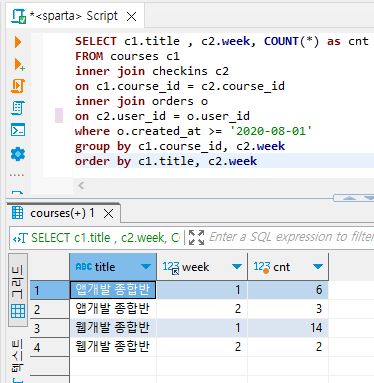Screen dimensions: 374x383
Task: Place cursor on the order by line
Action: (166, 161)
